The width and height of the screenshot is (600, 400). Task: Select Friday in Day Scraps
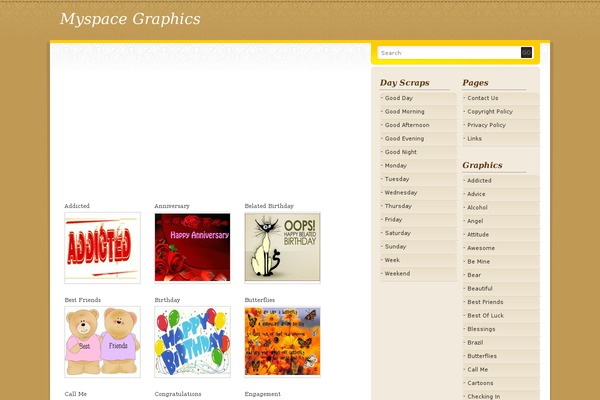pyautogui.click(x=393, y=219)
